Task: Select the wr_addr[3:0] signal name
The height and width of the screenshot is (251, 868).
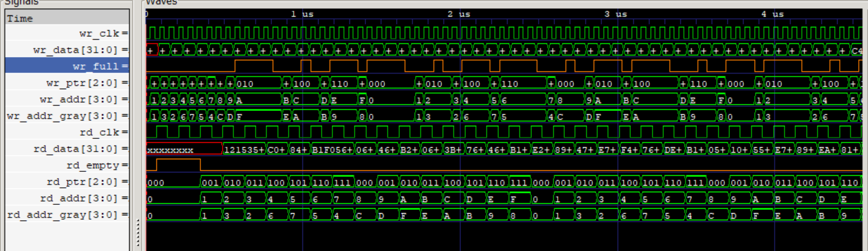Action: click(x=79, y=99)
